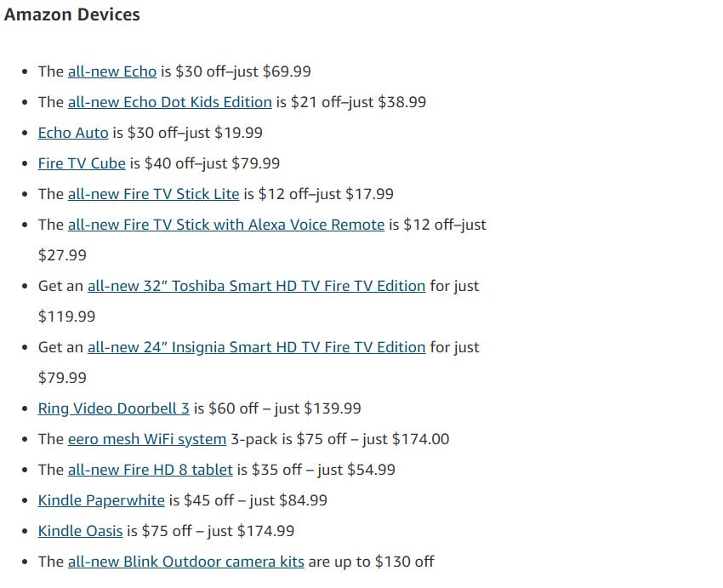Open the all-new Echo Dot Kids Edition link
The width and height of the screenshot is (723, 588).
[169, 102]
